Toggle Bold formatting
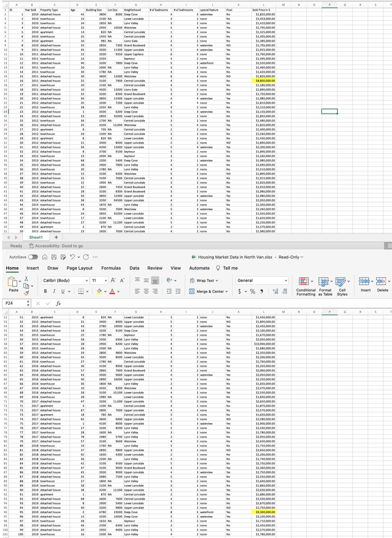392x538 pixels. click(x=46, y=291)
